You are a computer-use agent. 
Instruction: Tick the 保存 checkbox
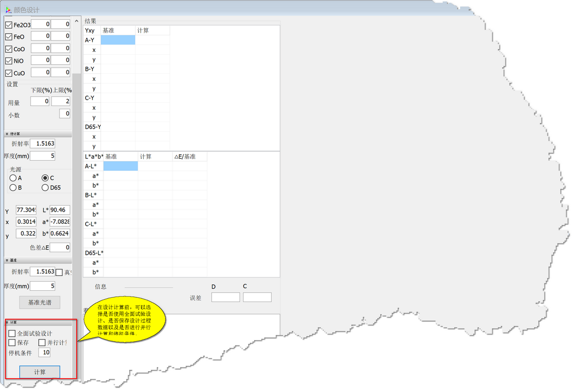pyautogui.click(x=12, y=343)
